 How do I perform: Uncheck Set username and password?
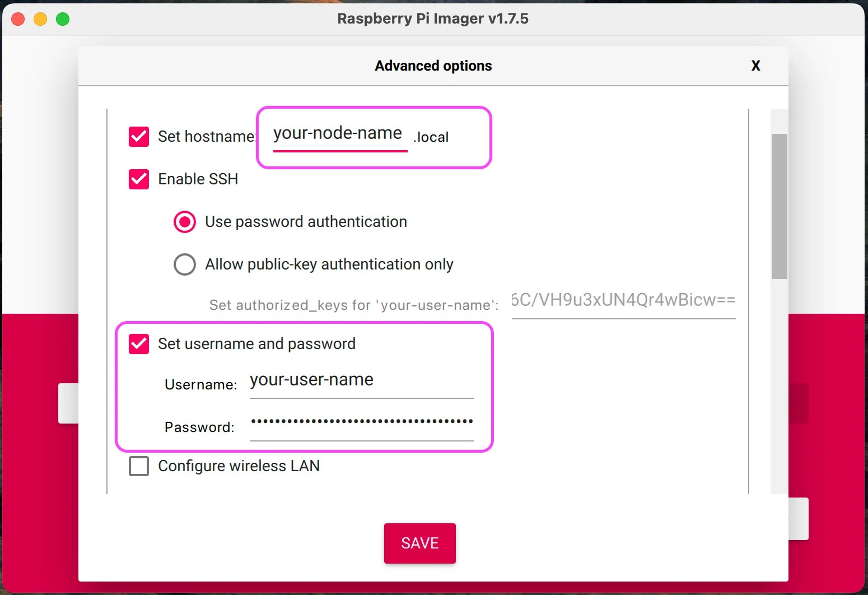pyautogui.click(x=139, y=344)
